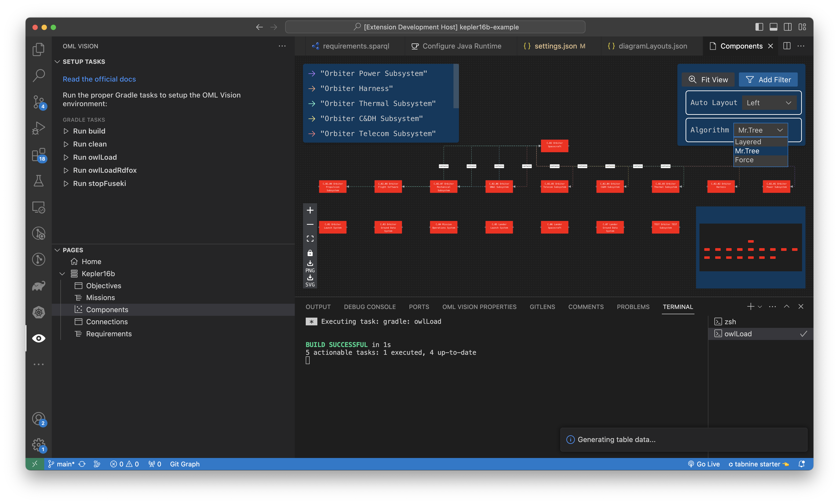This screenshot has height=504, width=839.
Task: Open remote window indicator in status bar
Action: point(35,464)
